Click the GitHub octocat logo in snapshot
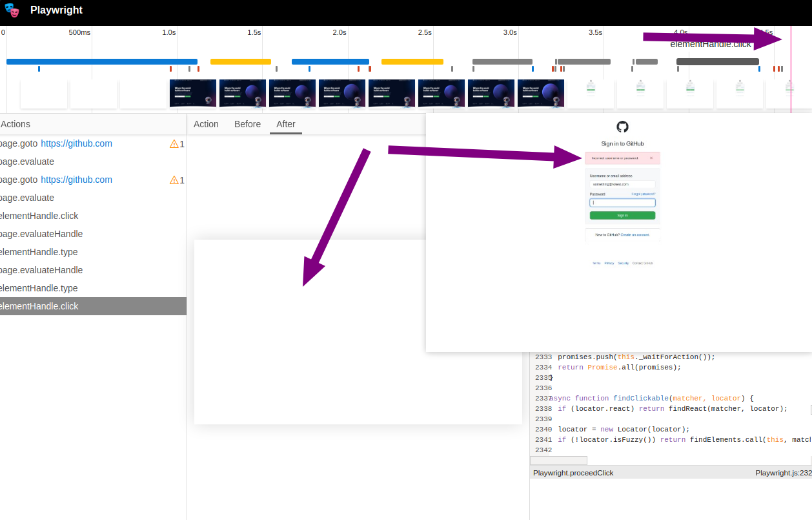This screenshot has height=520, width=812. (x=622, y=127)
